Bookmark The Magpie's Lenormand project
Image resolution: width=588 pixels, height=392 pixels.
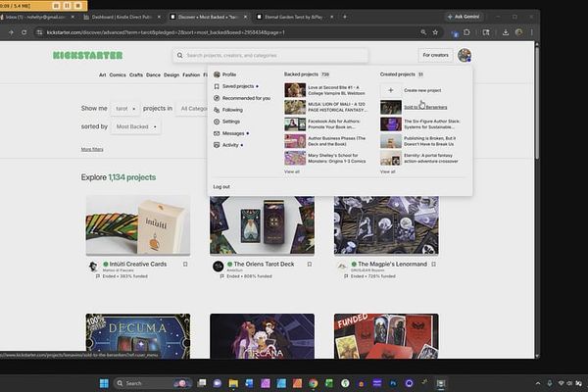(433, 264)
